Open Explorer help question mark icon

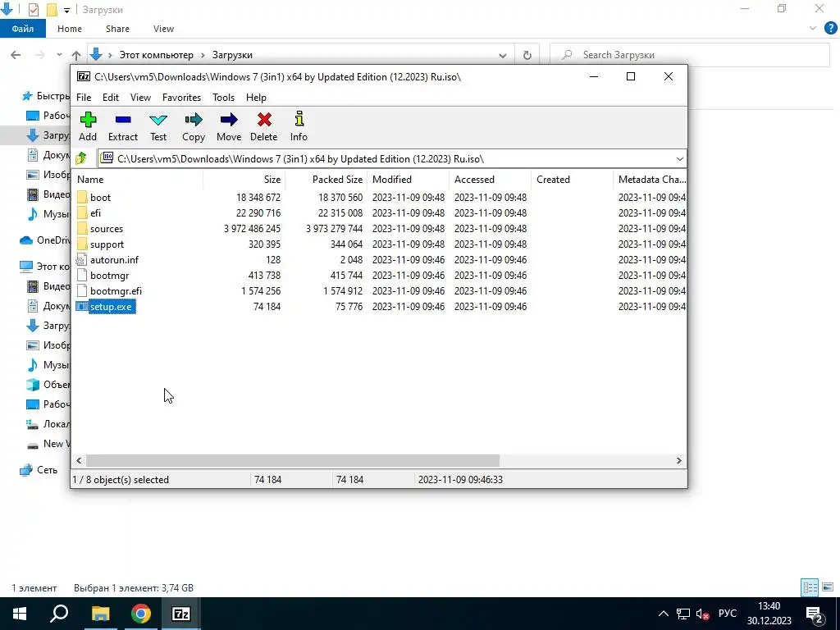(x=830, y=29)
